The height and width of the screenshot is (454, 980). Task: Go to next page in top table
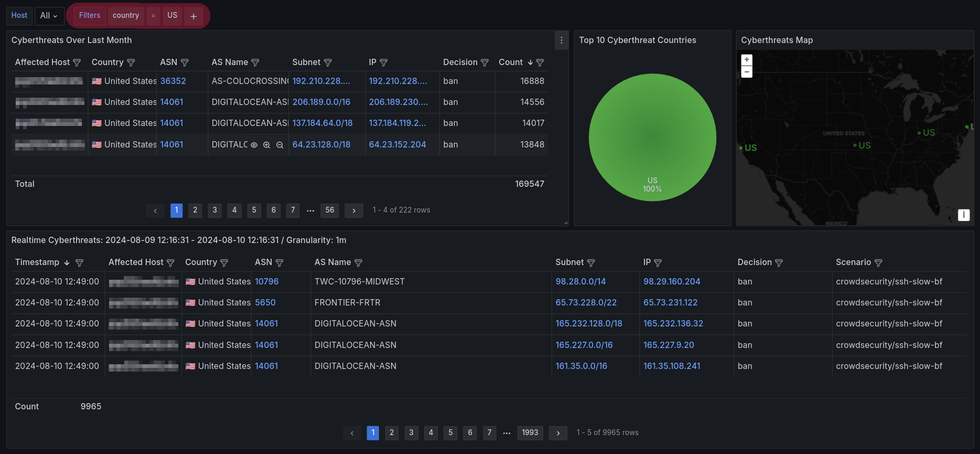click(354, 210)
